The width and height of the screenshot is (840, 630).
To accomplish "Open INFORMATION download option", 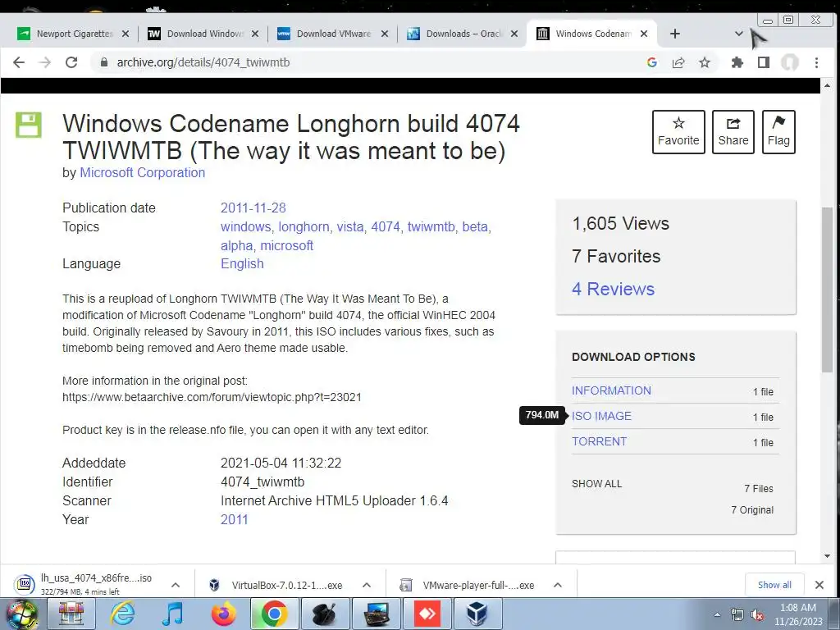I will point(611,390).
